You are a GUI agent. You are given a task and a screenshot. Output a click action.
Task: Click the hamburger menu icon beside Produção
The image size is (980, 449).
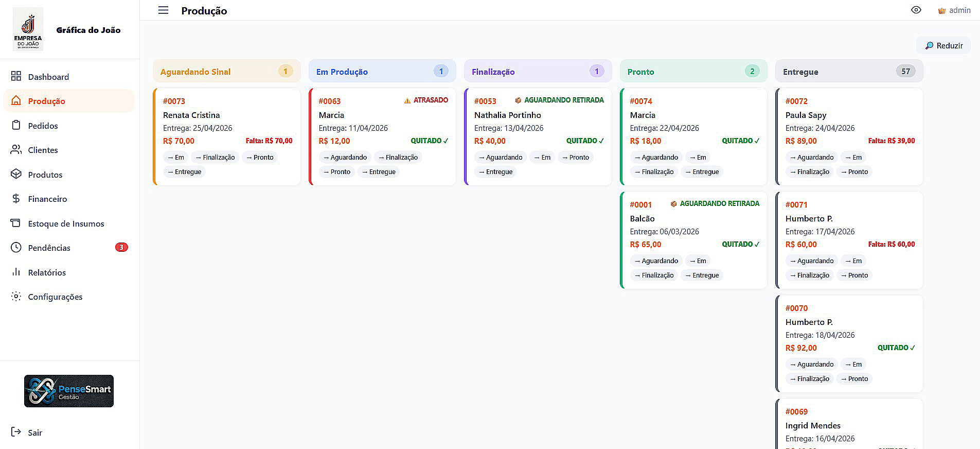pos(163,10)
